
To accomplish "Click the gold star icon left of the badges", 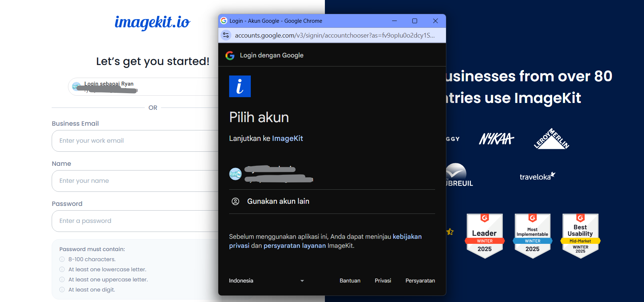I will 450,232.
